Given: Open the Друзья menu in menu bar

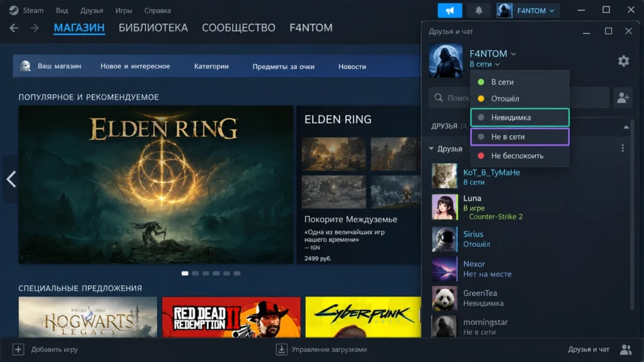Looking at the screenshot, I should coord(92,10).
